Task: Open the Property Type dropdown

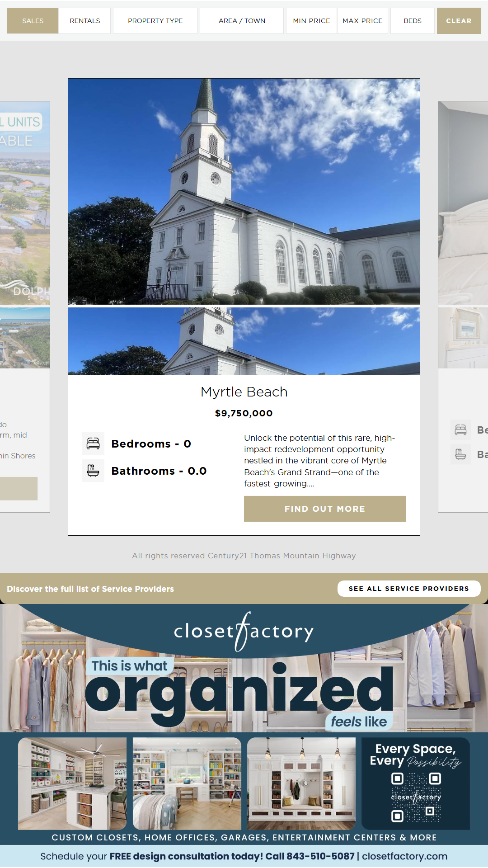Action: pyautogui.click(x=155, y=21)
